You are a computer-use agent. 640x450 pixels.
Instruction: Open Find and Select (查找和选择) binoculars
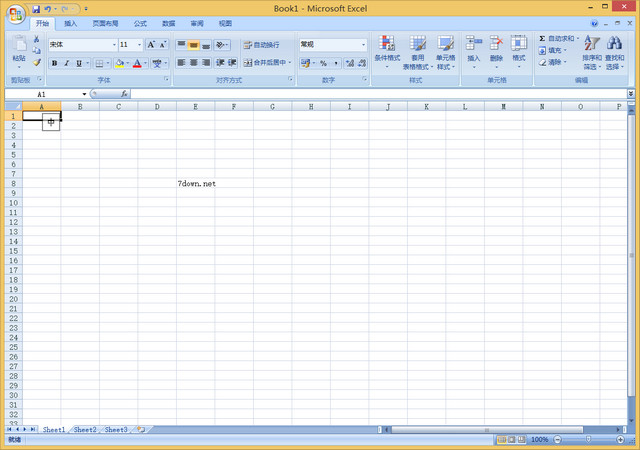click(614, 50)
